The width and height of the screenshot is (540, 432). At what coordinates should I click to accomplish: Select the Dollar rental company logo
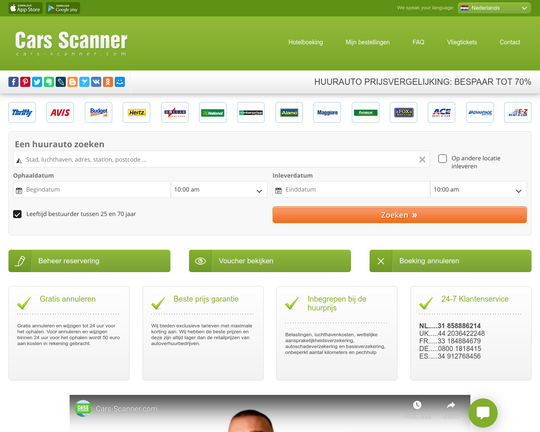point(175,112)
